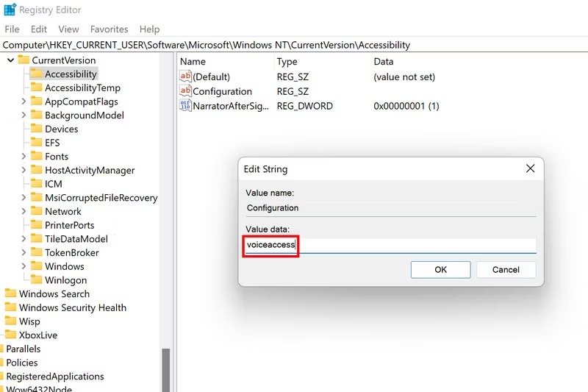Select the ICM folder icon
588x392 pixels.
tap(36, 183)
